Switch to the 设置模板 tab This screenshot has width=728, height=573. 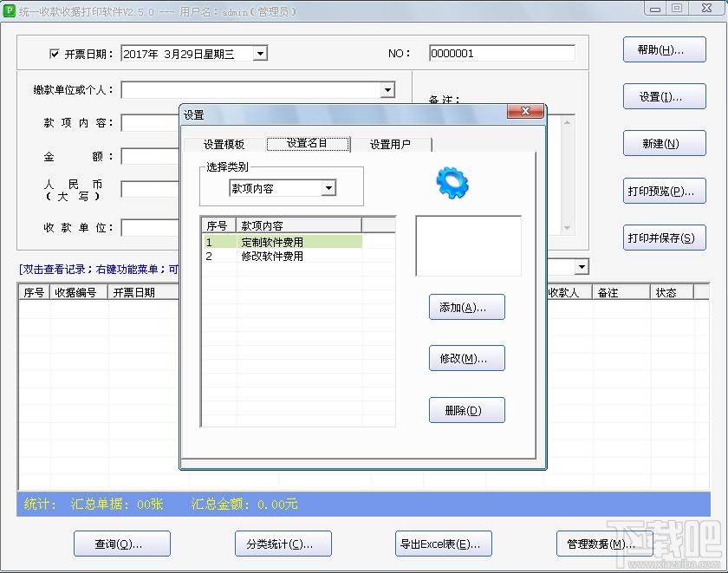(224, 145)
